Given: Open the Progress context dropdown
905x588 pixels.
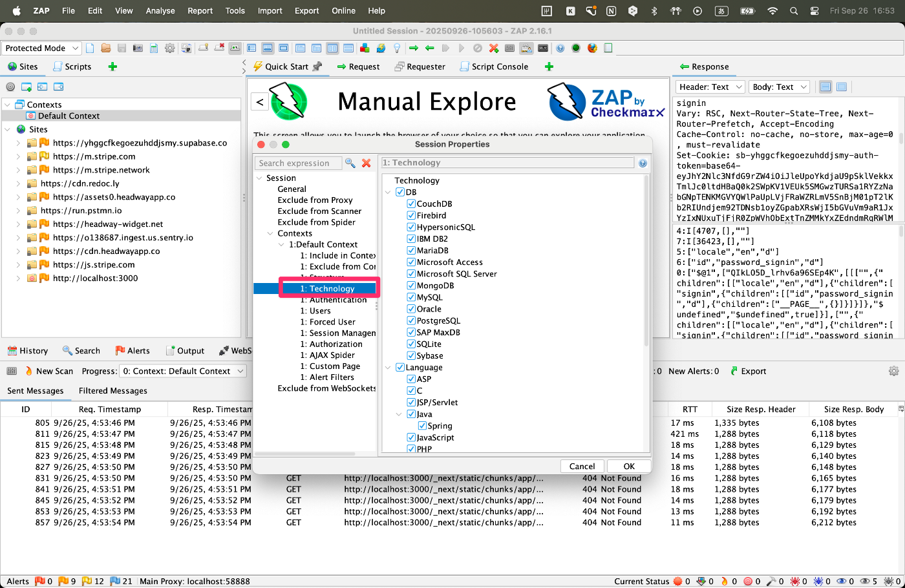Looking at the screenshot, I should click(x=183, y=371).
